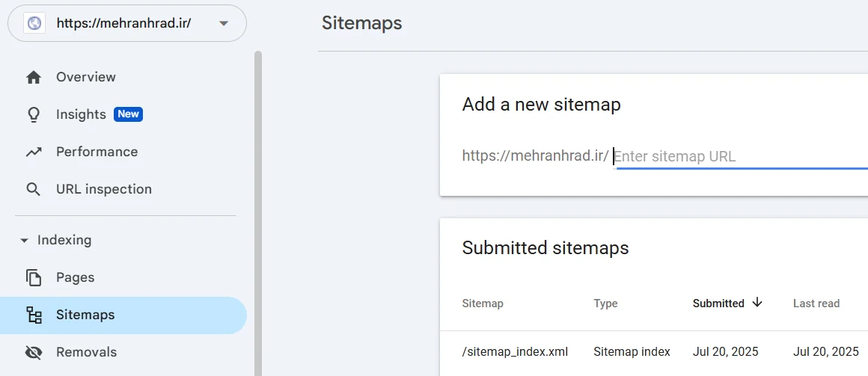Click the sidebar vertical scrollbar
The height and width of the screenshot is (376, 868).
pyautogui.click(x=258, y=209)
